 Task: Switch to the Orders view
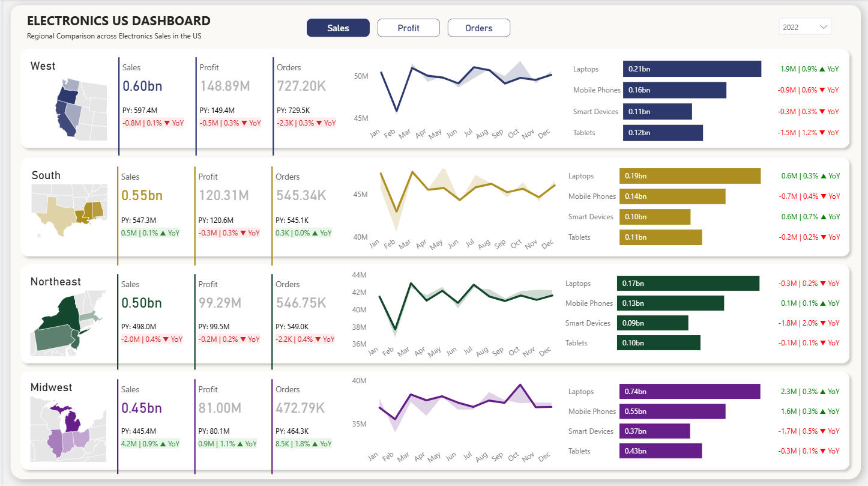point(478,28)
